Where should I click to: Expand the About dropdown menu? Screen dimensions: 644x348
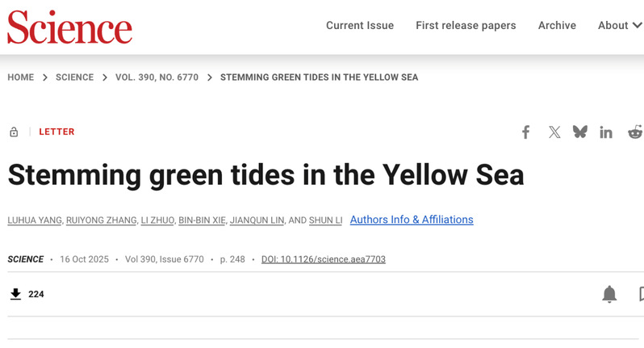point(620,26)
